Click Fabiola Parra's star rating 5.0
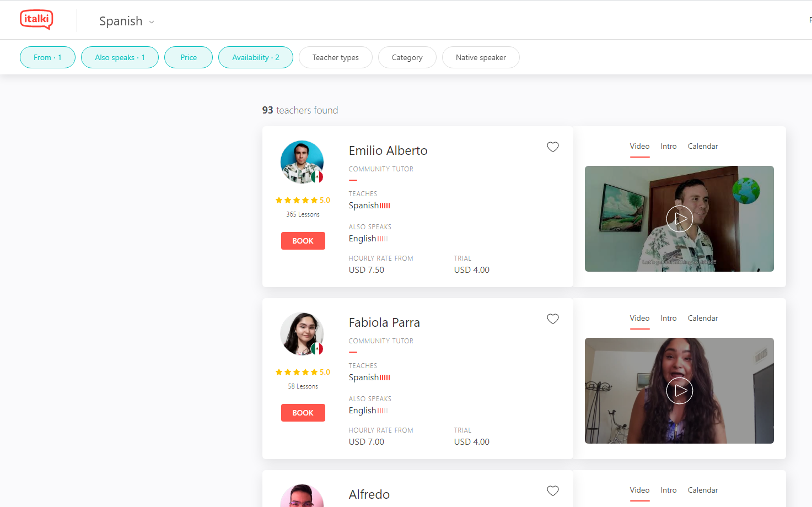The width and height of the screenshot is (812, 507). [x=303, y=372]
